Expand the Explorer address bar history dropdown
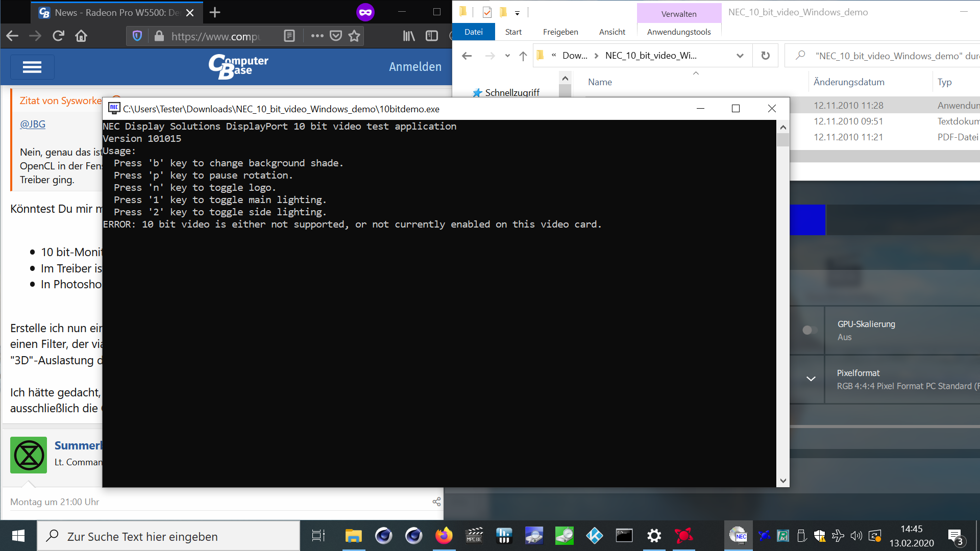The height and width of the screenshot is (551, 980). tap(740, 56)
